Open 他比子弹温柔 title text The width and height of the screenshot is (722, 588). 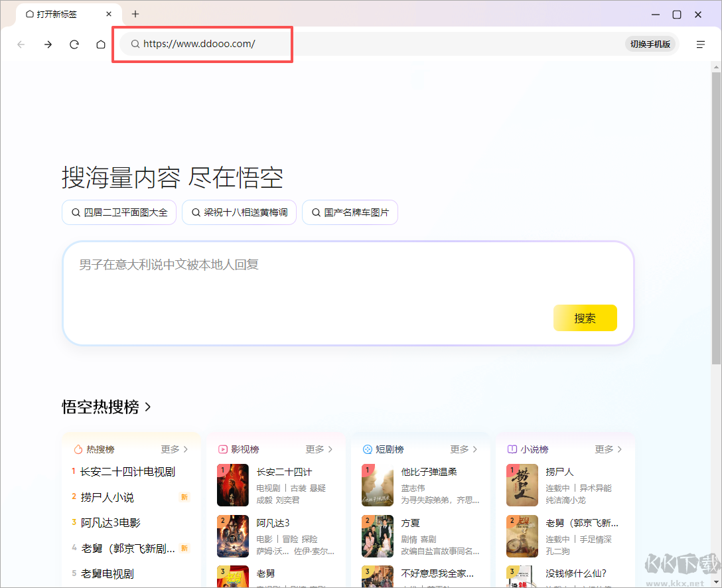click(429, 472)
